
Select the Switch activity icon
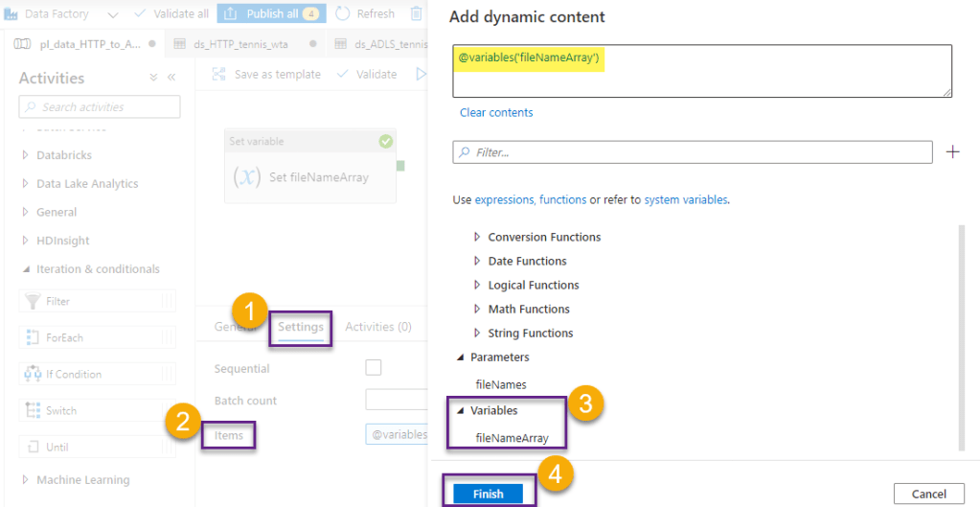point(31,411)
